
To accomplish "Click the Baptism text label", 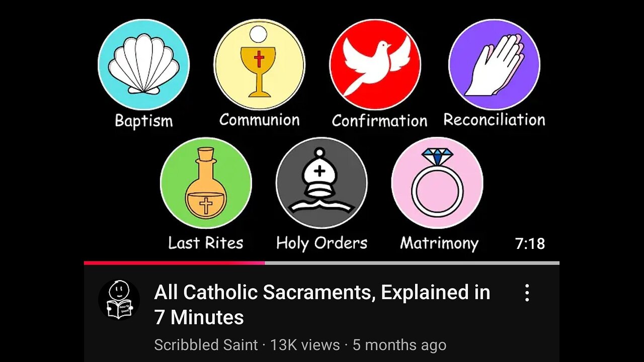I will (x=143, y=121).
